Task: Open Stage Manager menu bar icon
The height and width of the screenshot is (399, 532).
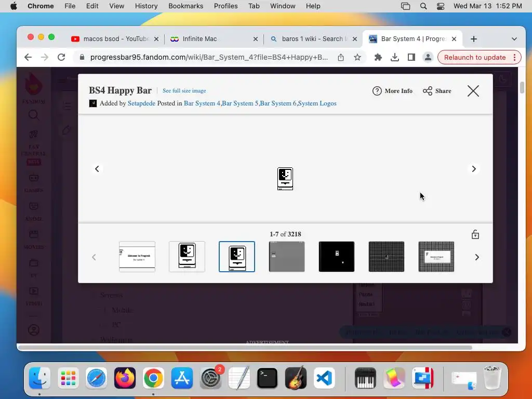Action: pyautogui.click(x=405, y=6)
